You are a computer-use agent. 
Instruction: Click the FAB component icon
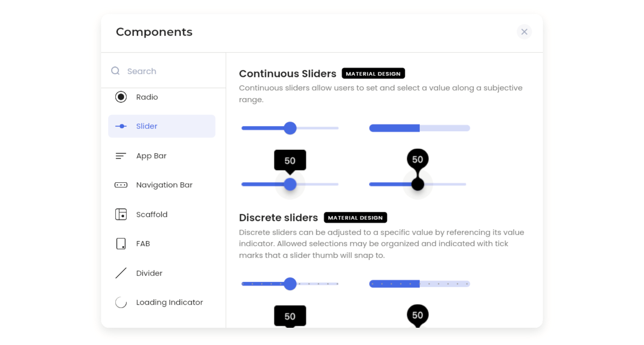[121, 244]
